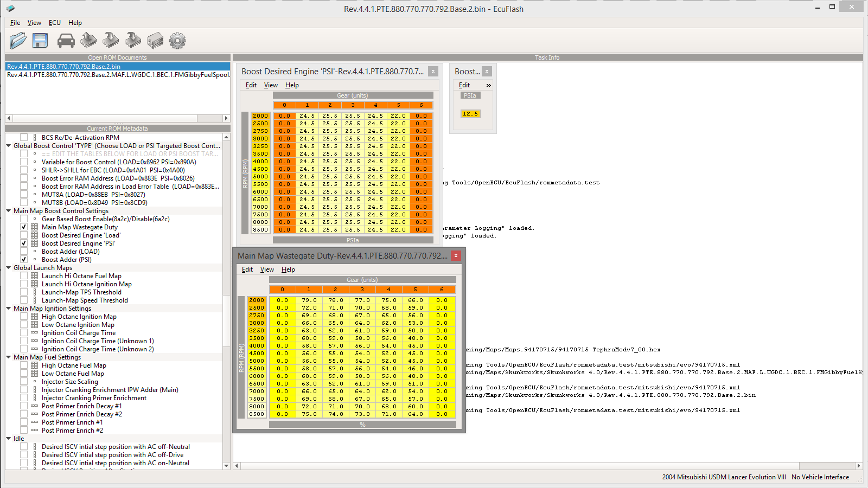The height and width of the screenshot is (488, 868).
Task: Open the ECU menu in main menu bar
Action: point(54,23)
